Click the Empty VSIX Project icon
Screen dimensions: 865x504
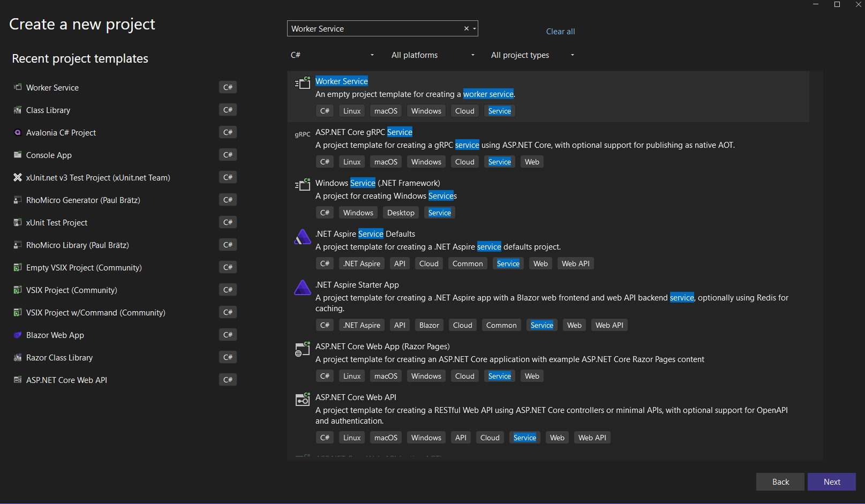pos(18,267)
